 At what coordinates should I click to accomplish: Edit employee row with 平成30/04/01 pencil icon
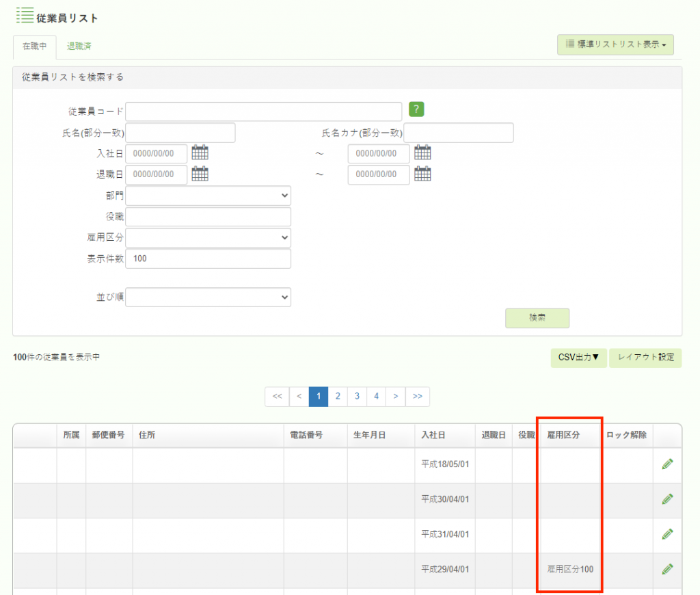click(667, 499)
